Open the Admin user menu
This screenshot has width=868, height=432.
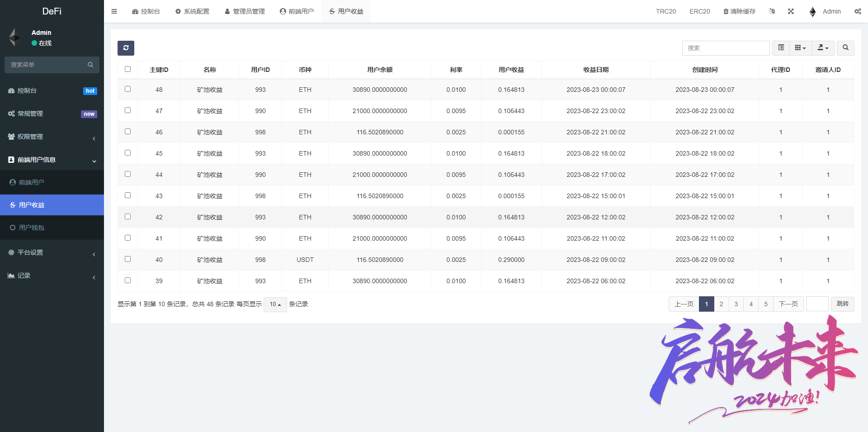click(825, 11)
